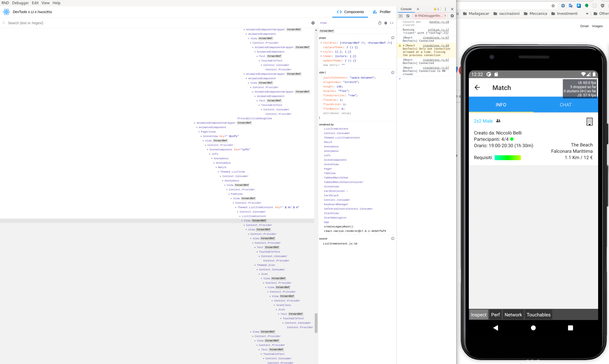
Task: Collapse the Themed.Icon tree node
Action: tap(255, 265)
